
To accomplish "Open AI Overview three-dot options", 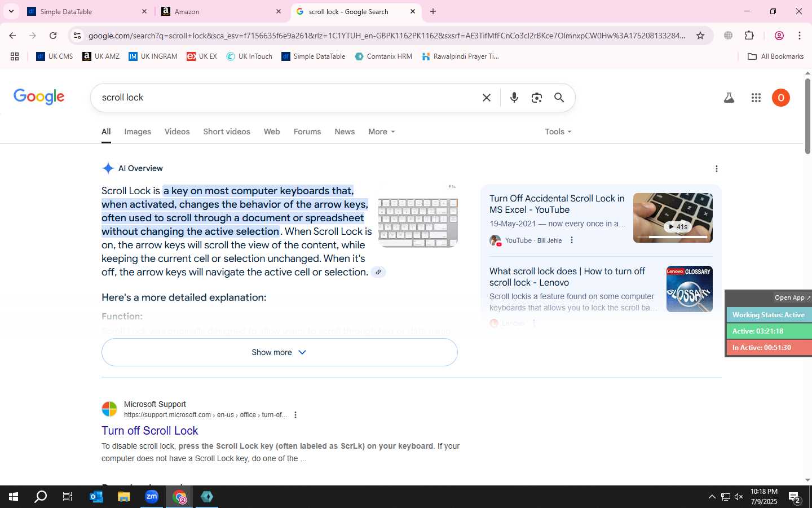I will (x=717, y=169).
